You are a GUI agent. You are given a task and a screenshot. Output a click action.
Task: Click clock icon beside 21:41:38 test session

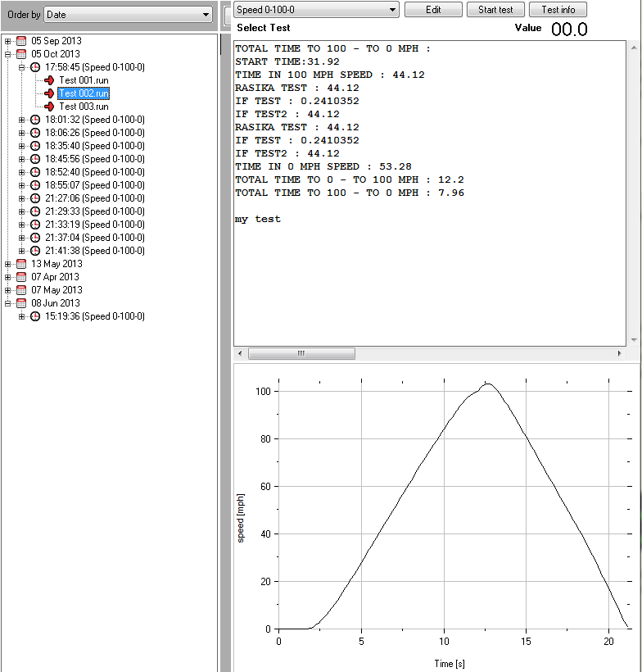click(x=35, y=251)
